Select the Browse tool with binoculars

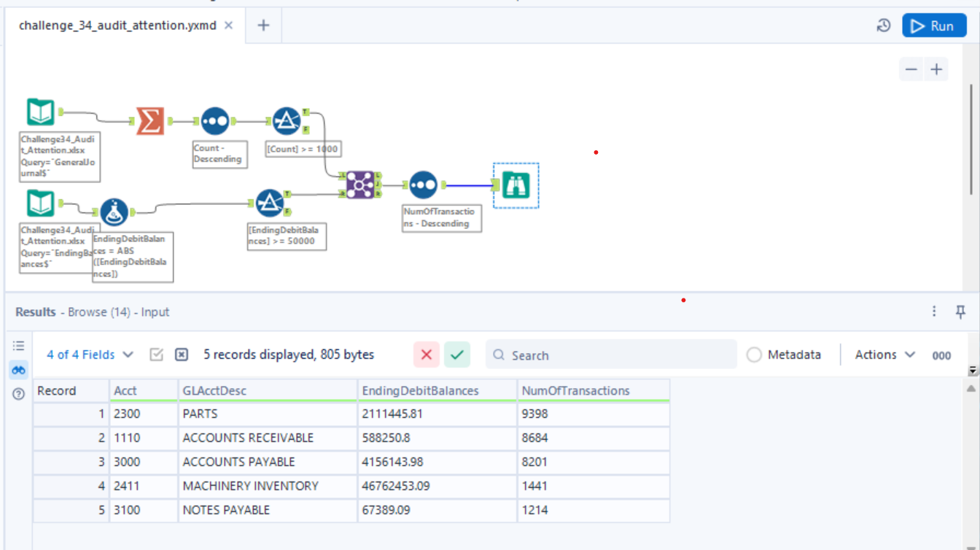[516, 186]
